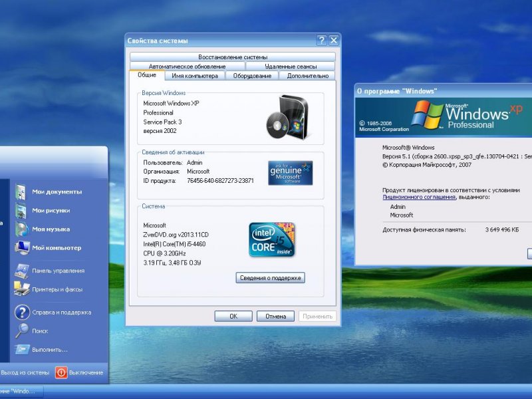
Task: Close the System Properties dialog
Action: pos(334,41)
